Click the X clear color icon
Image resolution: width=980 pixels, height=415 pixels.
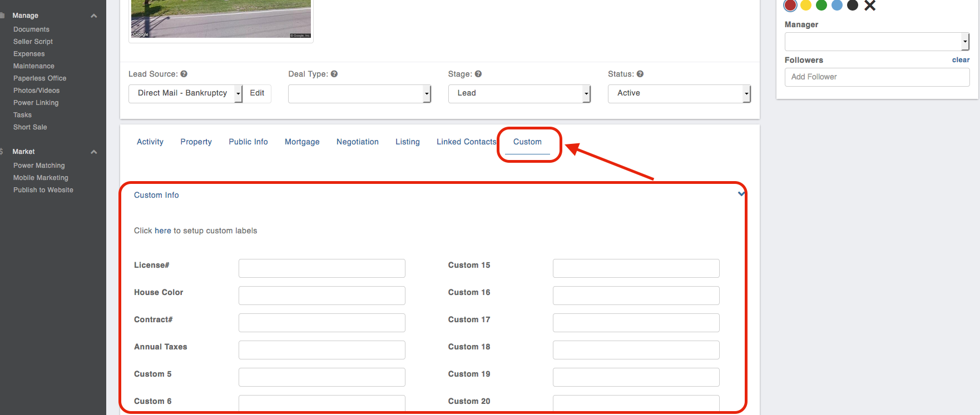pyautogui.click(x=870, y=6)
